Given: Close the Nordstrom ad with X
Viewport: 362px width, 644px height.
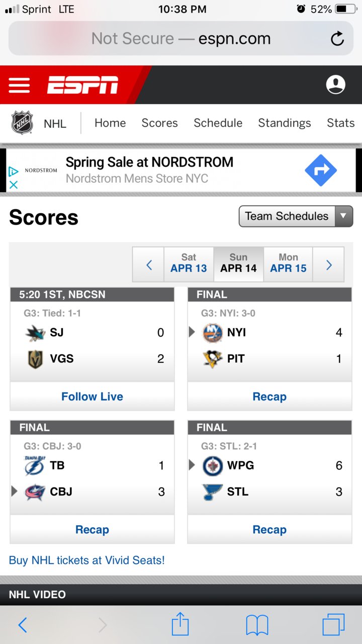Looking at the screenshot, I should tap(14, 185).
